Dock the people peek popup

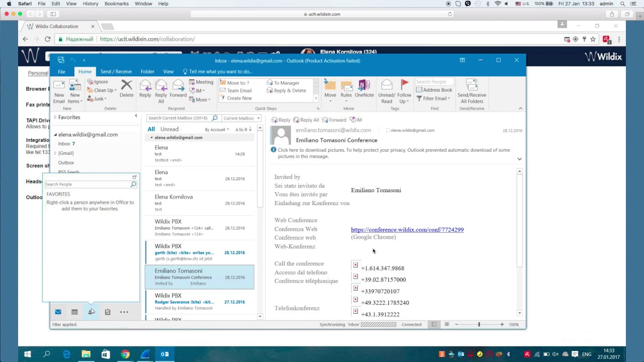(134, 177)
